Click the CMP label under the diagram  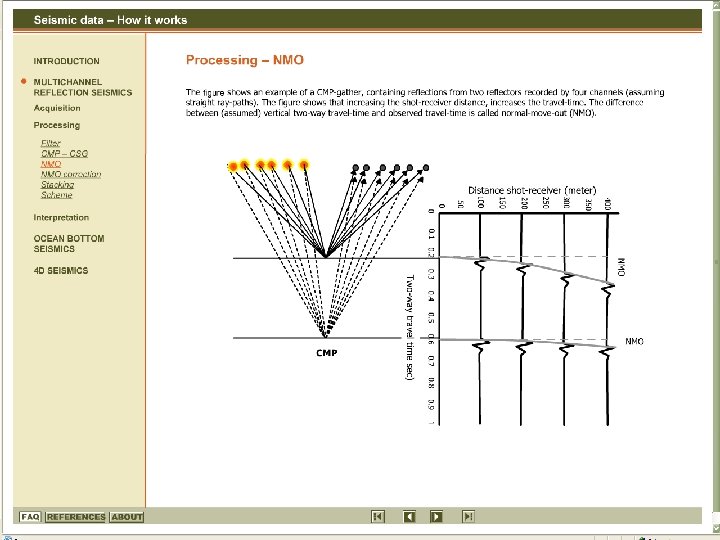point(326,353)
